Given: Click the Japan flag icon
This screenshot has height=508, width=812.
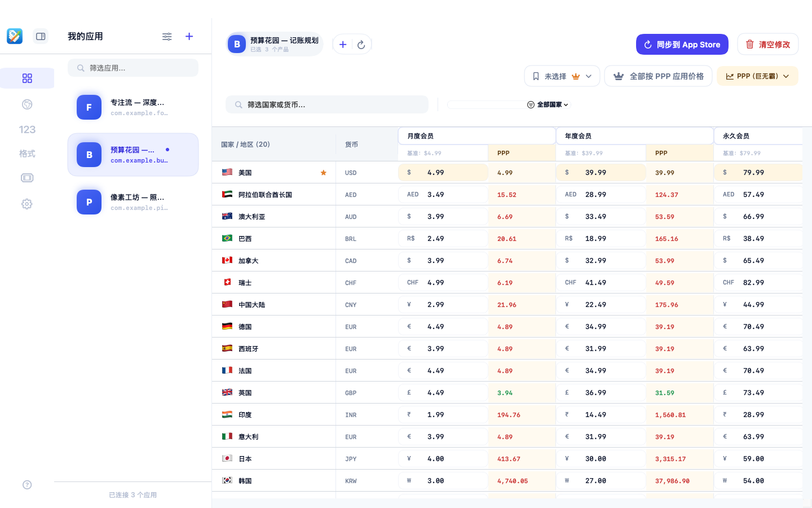Looking at the screenshot, I should (x=227, y=458).
